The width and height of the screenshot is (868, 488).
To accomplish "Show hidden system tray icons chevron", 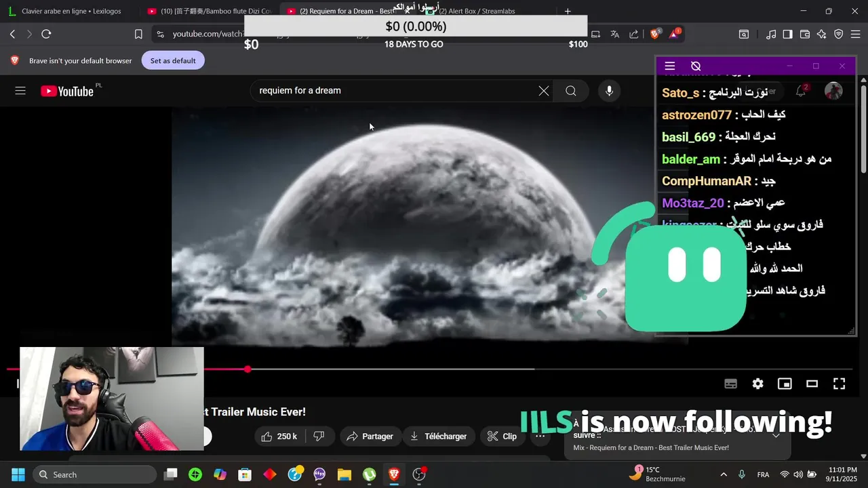I will pyautogui.click(x=724, y=474).
